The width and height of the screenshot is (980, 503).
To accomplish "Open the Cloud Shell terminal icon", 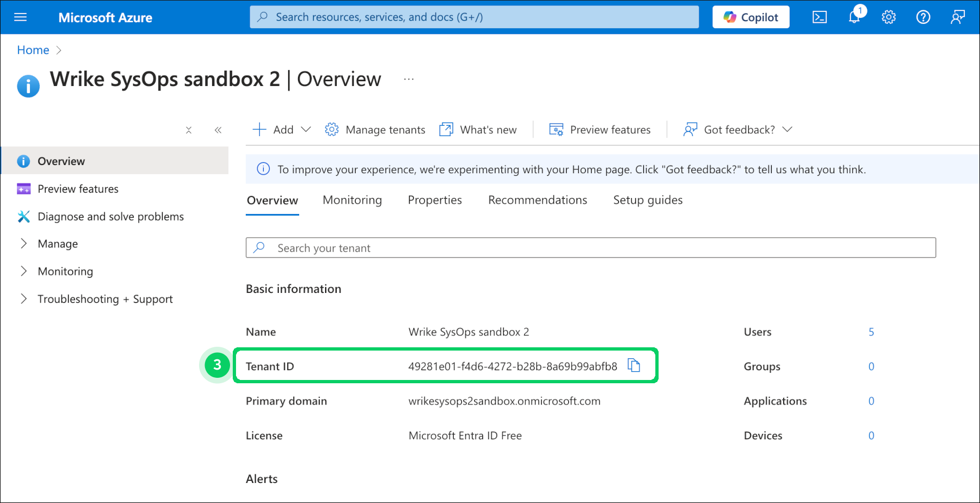I will tap(820, 17).
